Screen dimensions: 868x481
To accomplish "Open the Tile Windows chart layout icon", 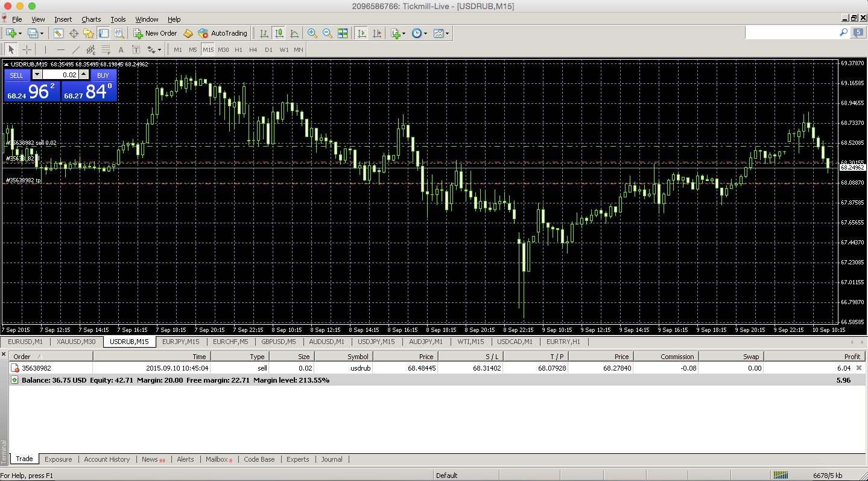I will pos(343,34).
